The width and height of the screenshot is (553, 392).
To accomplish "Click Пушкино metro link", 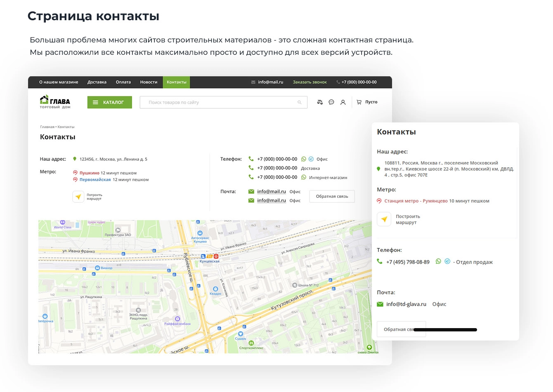I will tap(90, 173).
